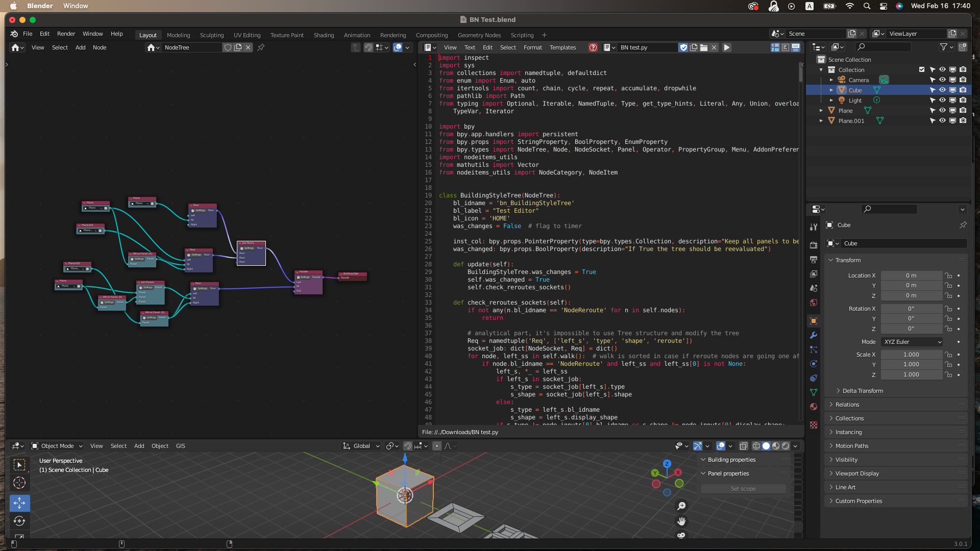The image size is (980, 551).
Task: Open Material properties in the sidebar
Action: 814,407
